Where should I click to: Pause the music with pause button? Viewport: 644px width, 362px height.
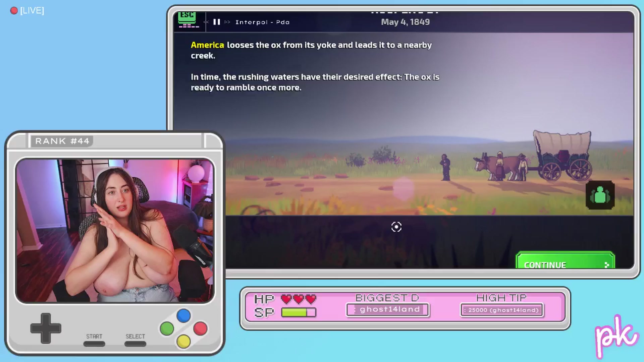tap(217, 22)
